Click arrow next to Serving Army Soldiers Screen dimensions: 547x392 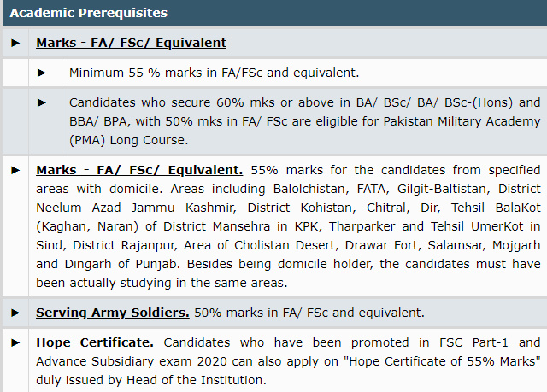pyautogui.click(x=15, y=313)
